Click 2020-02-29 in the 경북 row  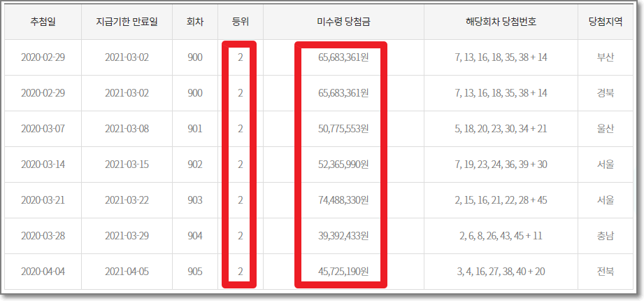[x=43, y=93]
